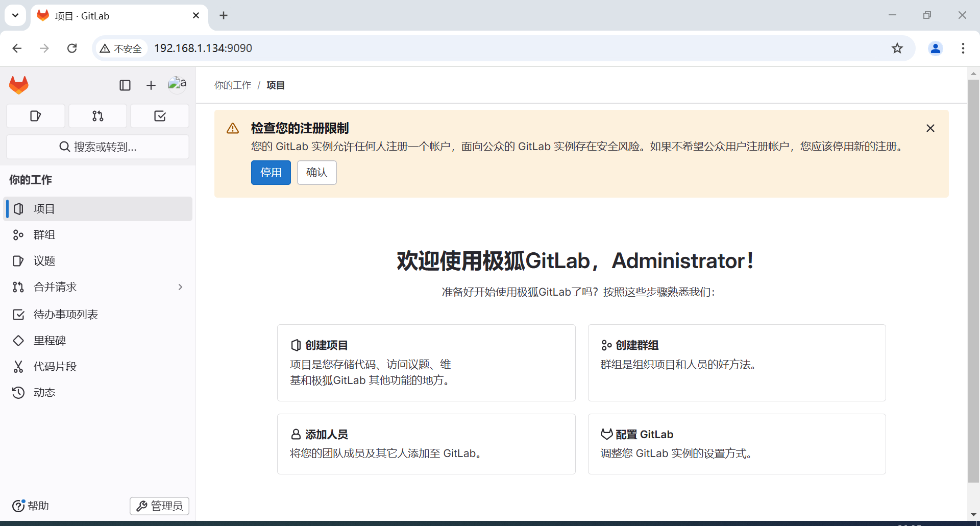Dismiss the registration warning banner
Screen dimensions: 980x526
(930, 128)
